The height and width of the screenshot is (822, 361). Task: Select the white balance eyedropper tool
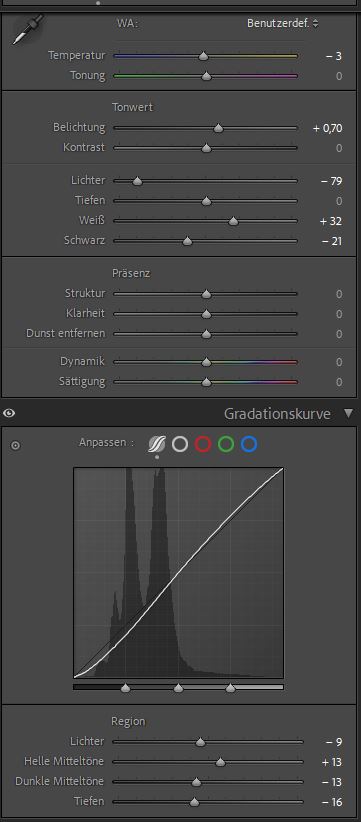(27, 30)
